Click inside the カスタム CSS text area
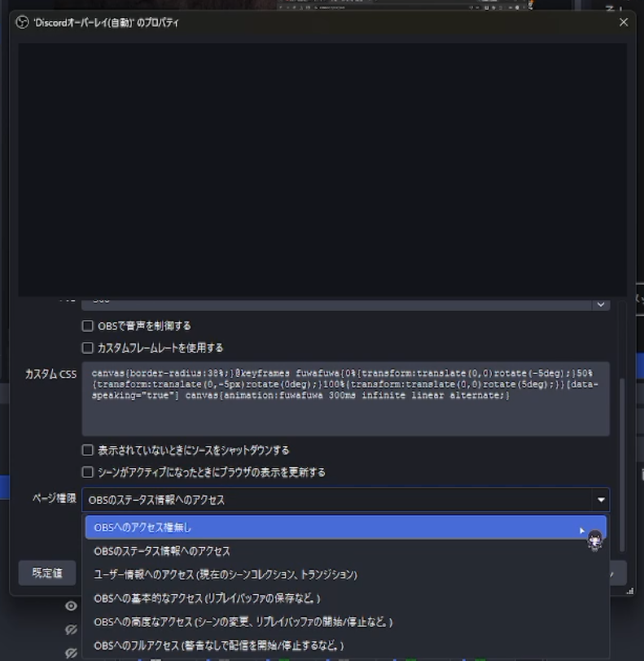 tap(345, 399)
